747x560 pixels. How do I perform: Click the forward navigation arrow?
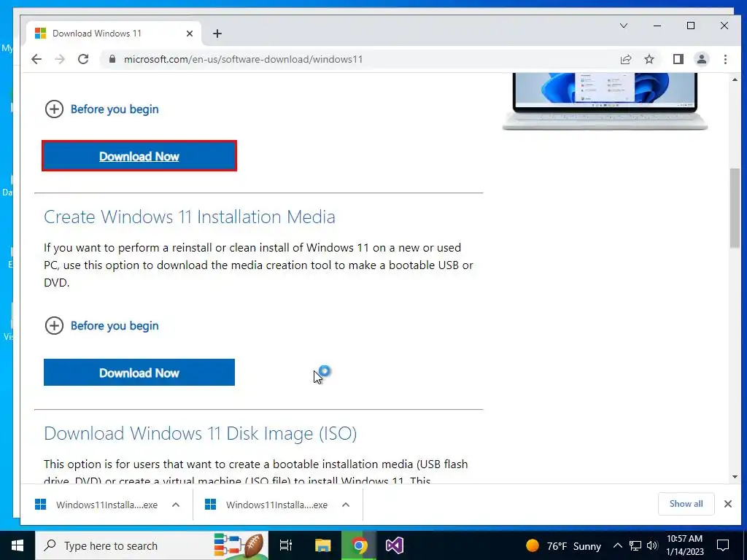60,59
